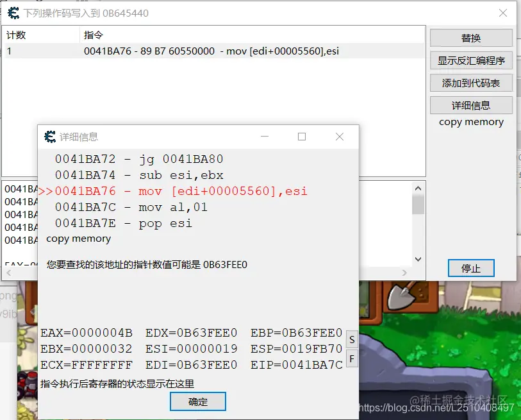Image resolution: width=521 pixels, height=420 pixels.
Task: Confirm the detail dialog with 确定
Action: click(197, 401)
